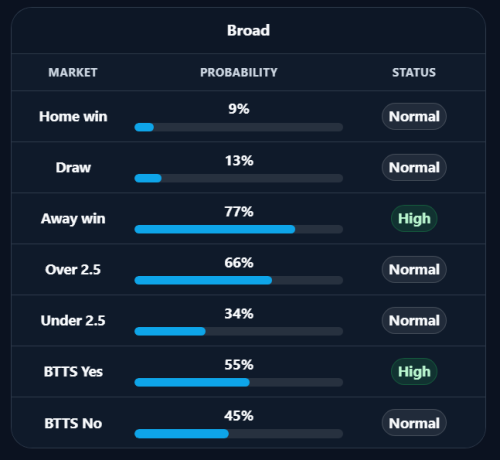Screen dimensions: 500x460
Task: Click the BTTS No 45% progress bar
Action: pos(239,433)
